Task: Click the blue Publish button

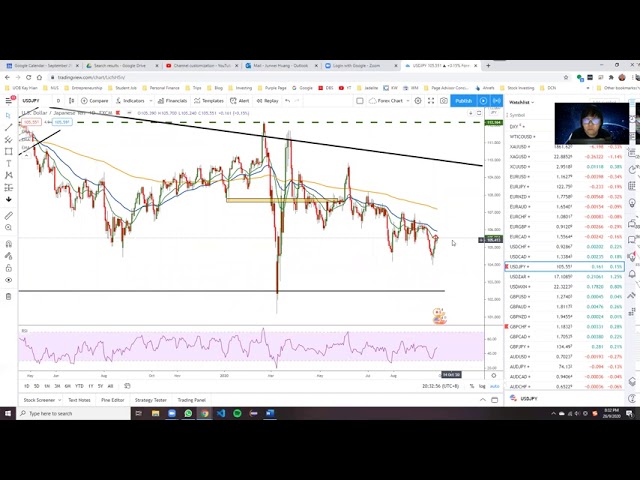Action: (463, 100)
